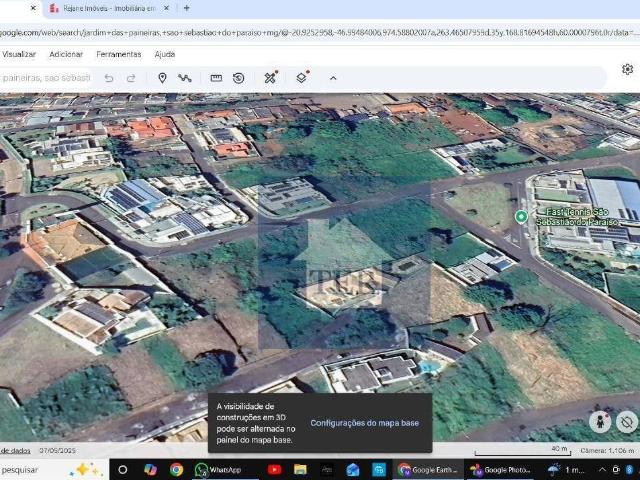Image resolution: width=640 pixels, height=480 pixels.
Task: Open the map layers icon
Action: coord(302,77)
